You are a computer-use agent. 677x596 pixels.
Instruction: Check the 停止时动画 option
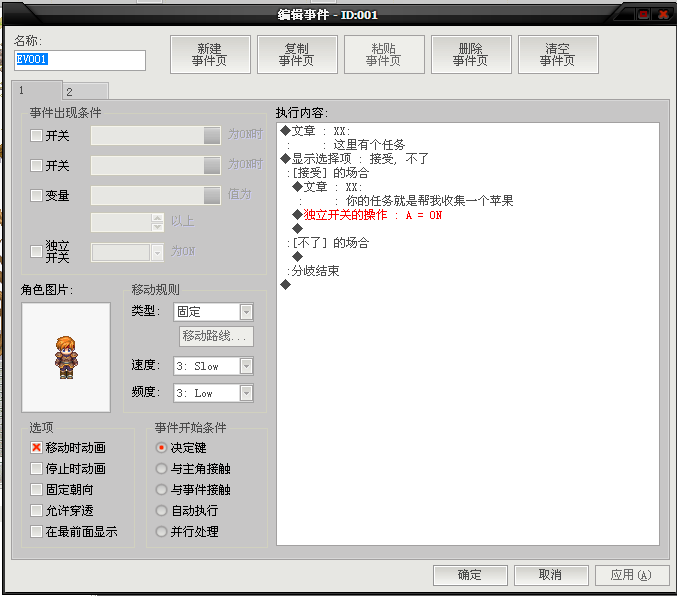point(36,469)
